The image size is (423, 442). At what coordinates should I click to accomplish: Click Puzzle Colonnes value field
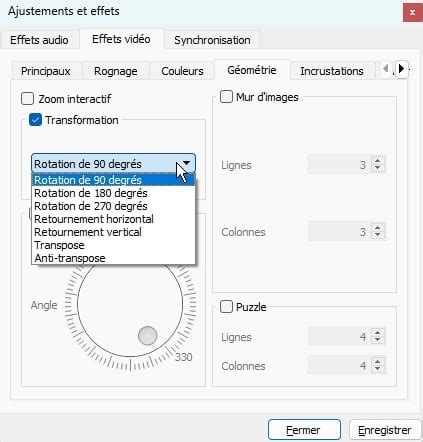338,365
